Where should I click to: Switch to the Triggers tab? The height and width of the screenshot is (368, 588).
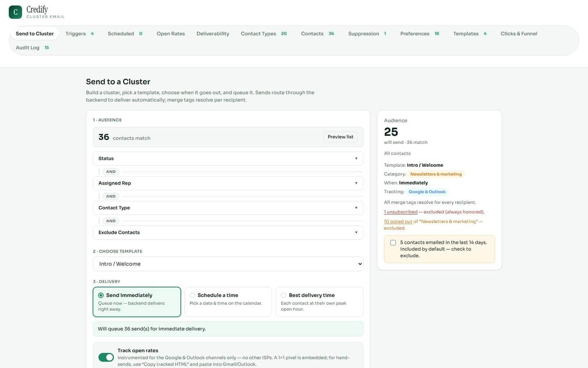(x=80, y=34)
